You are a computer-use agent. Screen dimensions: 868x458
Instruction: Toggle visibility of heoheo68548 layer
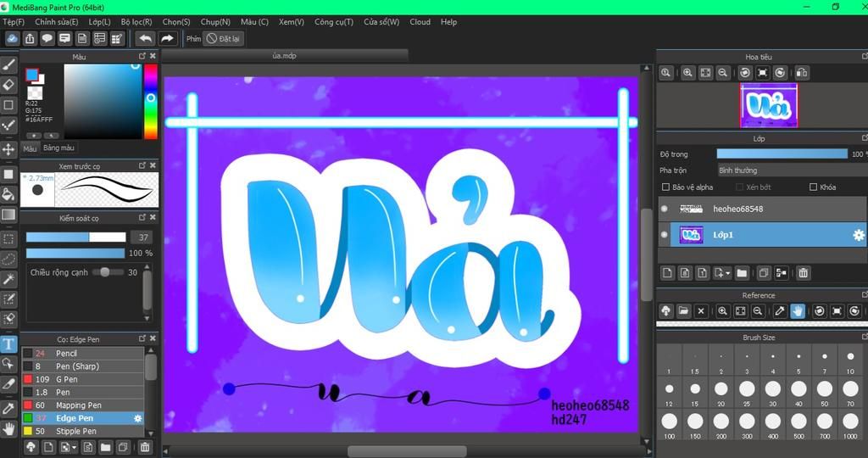coord(665,209)
